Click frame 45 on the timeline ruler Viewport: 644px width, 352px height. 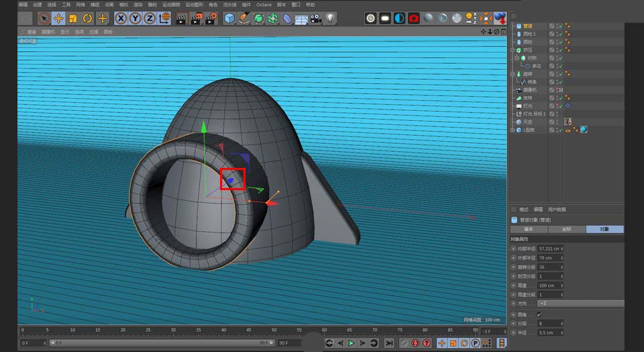248,331
